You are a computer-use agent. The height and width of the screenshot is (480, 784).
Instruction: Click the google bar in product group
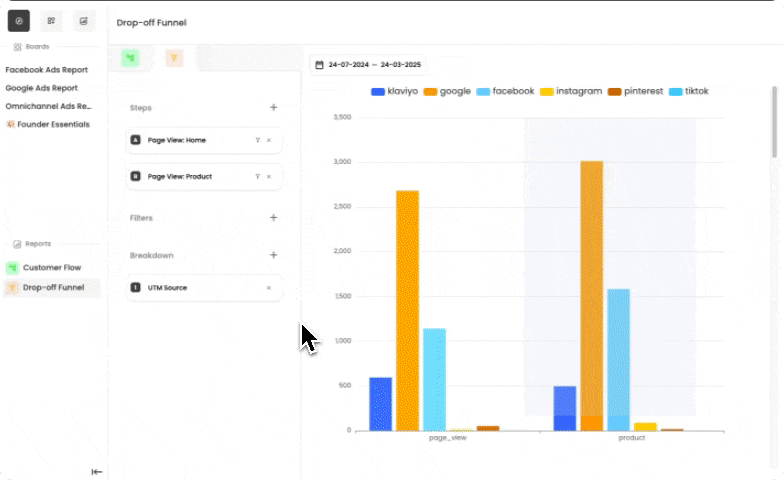tap(592, 296)
